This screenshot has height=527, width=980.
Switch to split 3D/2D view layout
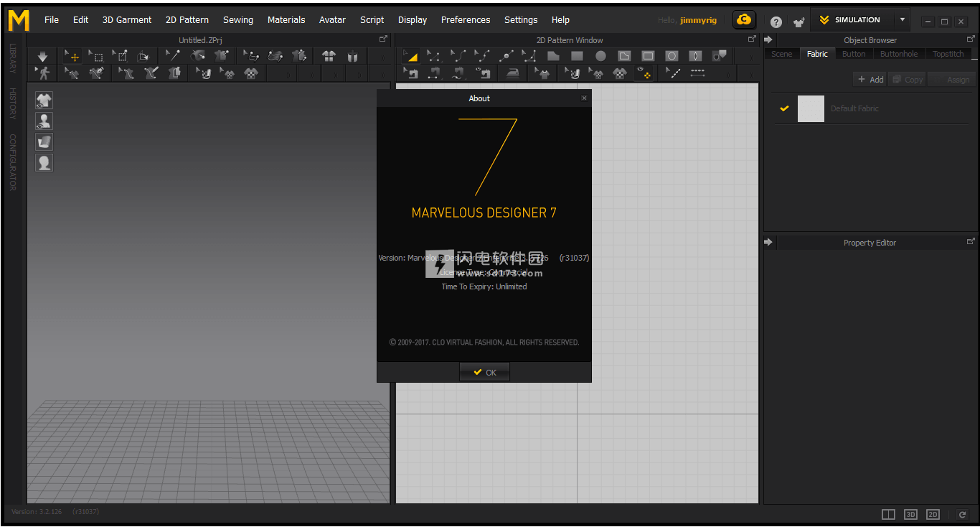[x=888, y=514]
